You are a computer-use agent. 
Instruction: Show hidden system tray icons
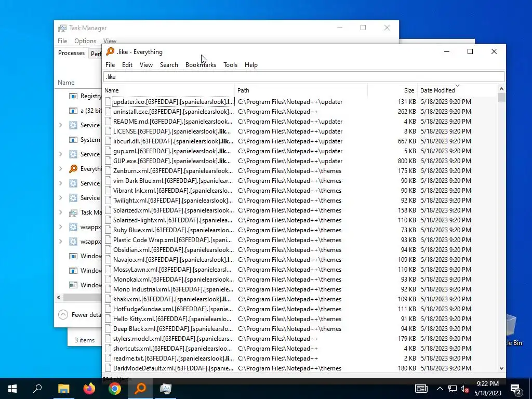[x=440, y=389]
